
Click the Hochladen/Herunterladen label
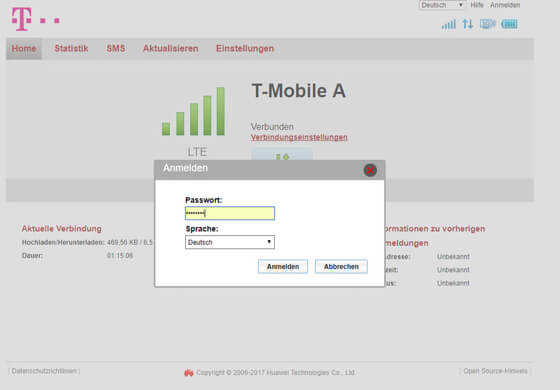coord(63,242)
